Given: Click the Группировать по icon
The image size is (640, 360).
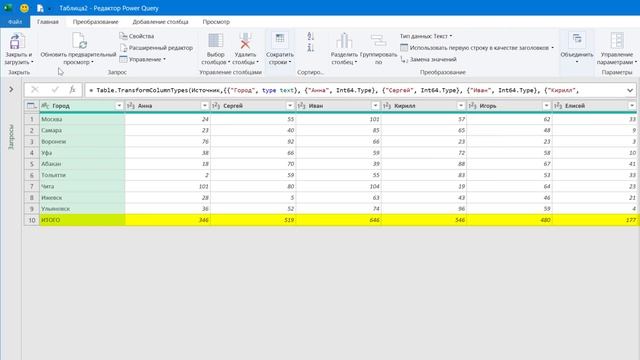Looking at the screenshot, I should tap(378, 41).
